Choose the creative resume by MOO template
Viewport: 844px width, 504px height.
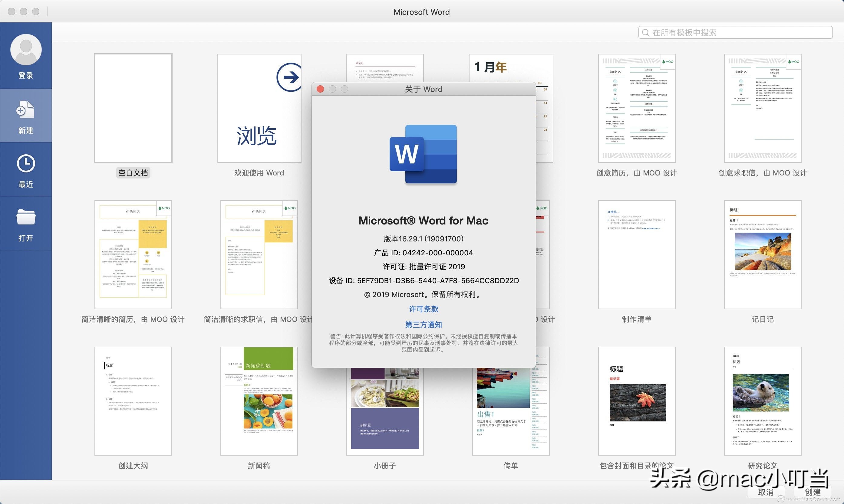pyautogui.click(x=636, y=108)
